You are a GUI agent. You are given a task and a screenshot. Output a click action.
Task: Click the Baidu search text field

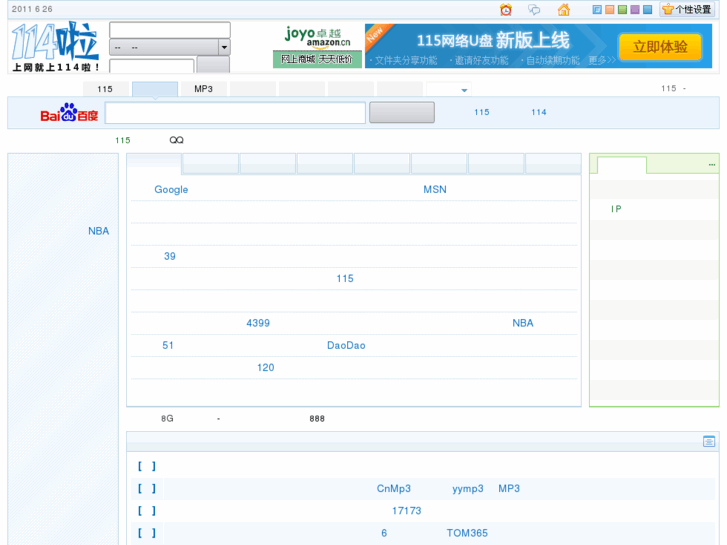coord(235,113)
